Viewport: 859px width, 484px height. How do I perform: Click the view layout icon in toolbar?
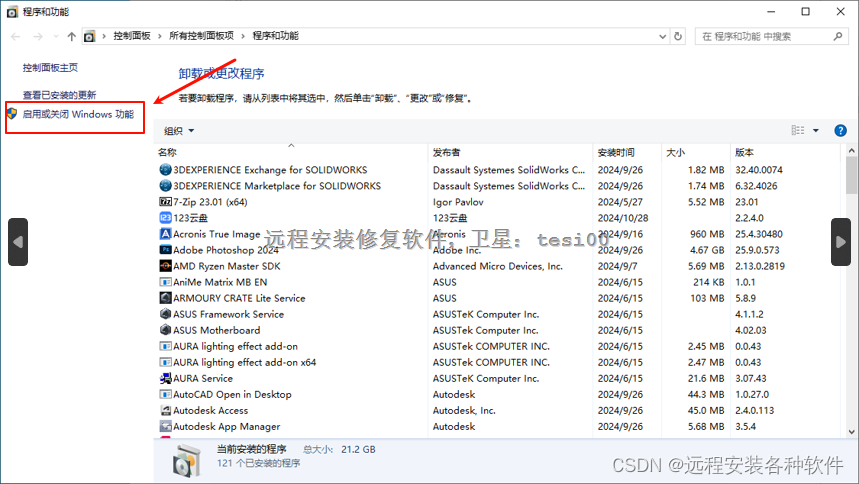pyautogui.click(x=798, y=130)
